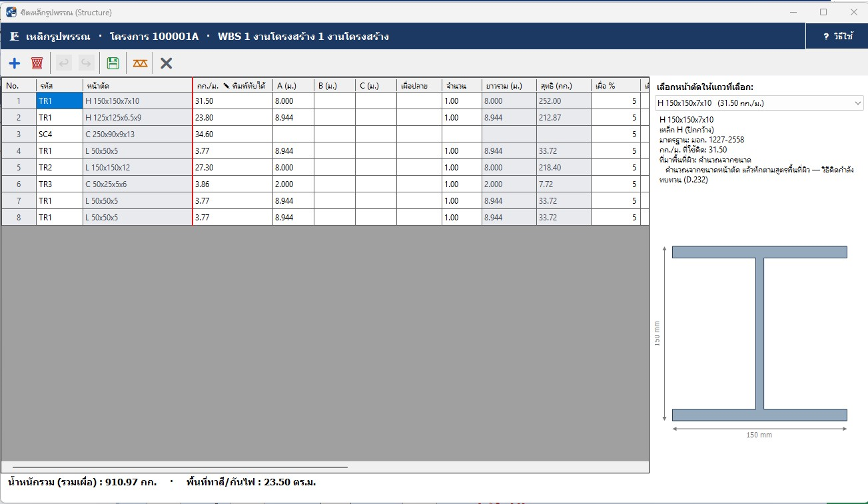Open the section dropdown showing H 150x150x7x10
Image resolution: width=868 pixels, height=504 pixels.
click(759, 103)
